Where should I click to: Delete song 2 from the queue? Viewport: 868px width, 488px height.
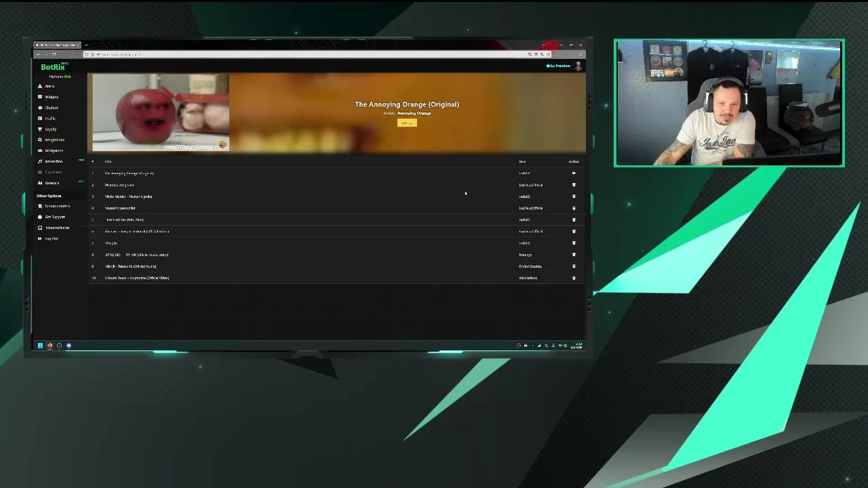pyautogui.click(x=574, y=185)
